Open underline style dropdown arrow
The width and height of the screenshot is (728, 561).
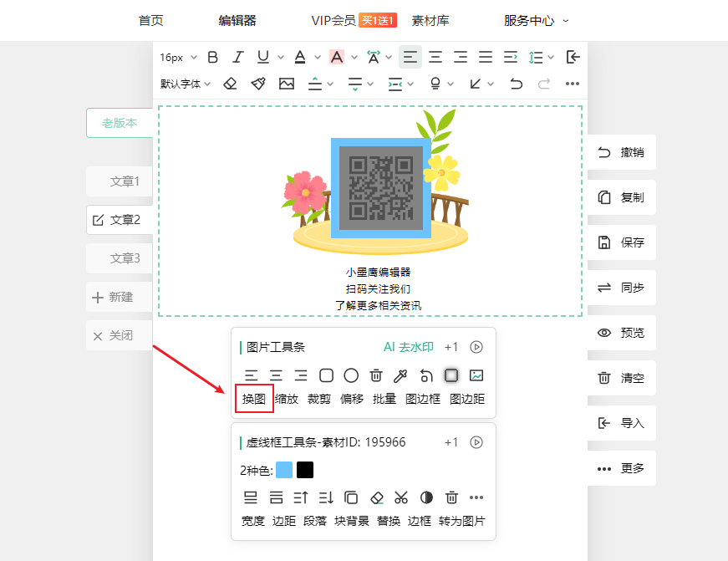click(281, 57)
